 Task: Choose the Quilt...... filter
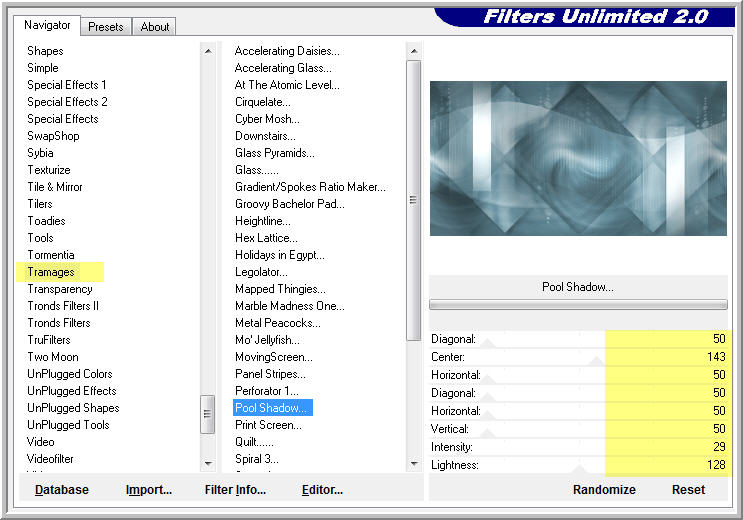tap(254, 442)
